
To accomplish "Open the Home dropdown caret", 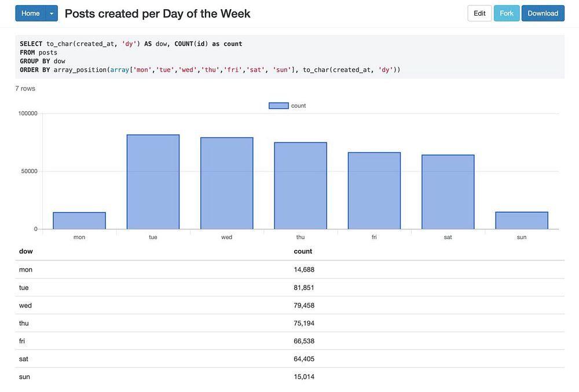I will tap(52, 13).
